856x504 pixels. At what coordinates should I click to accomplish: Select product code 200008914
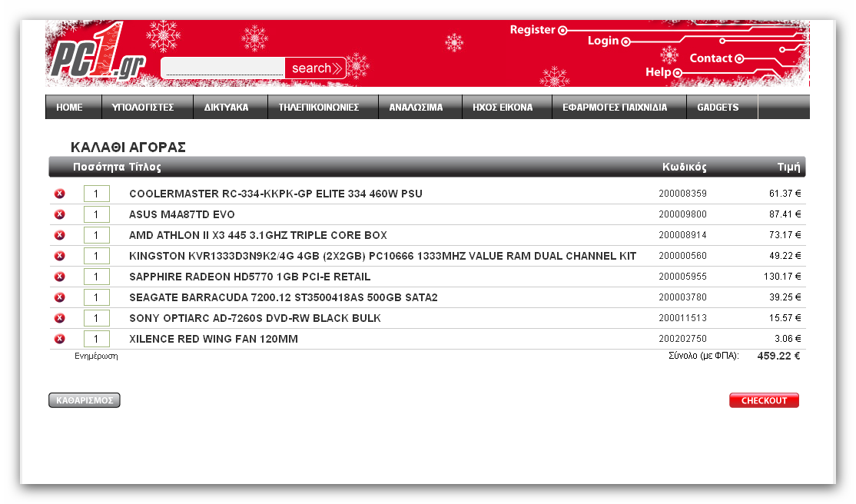tap(682, 235)
